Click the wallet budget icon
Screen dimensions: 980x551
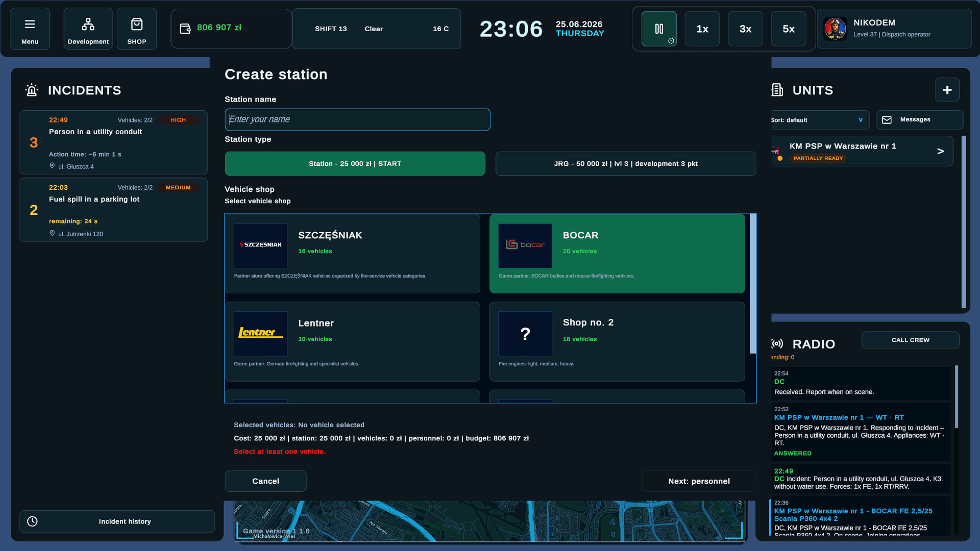(185, 29)
